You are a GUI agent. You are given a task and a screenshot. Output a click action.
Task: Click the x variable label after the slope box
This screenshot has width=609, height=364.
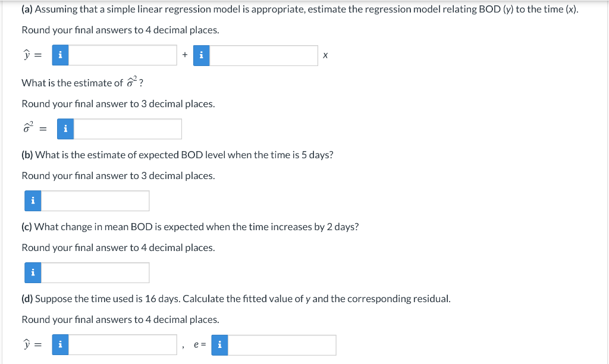[325, 55]
